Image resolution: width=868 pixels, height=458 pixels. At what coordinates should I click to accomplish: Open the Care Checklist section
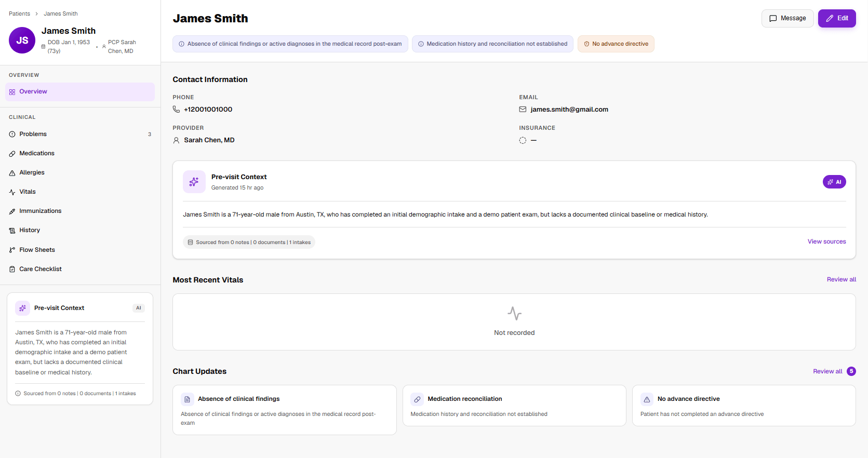pyautogui.click(x=80, y=270)
